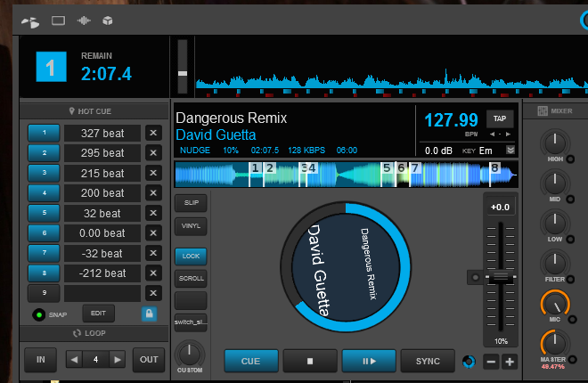Toggle SCROLL mode
The image size is (588, 383).
coord(191,279)
